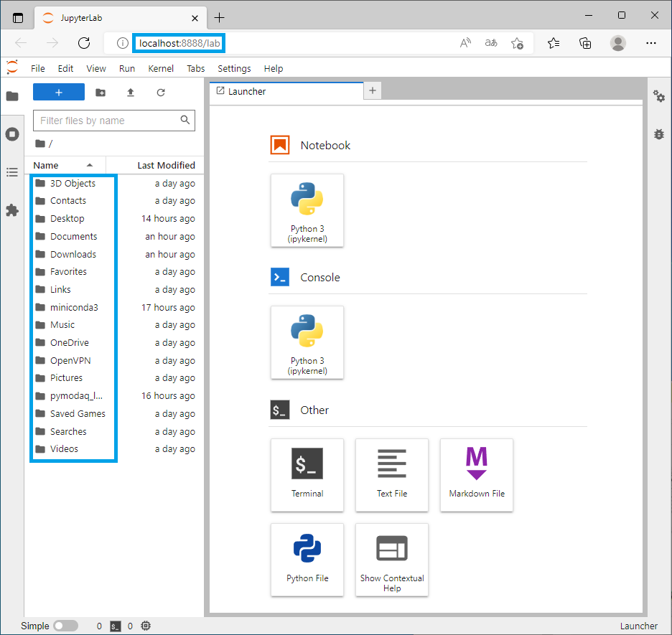Open the Edit menu
Viewport: 672px width, 635px height.
(x=65, y=68)
